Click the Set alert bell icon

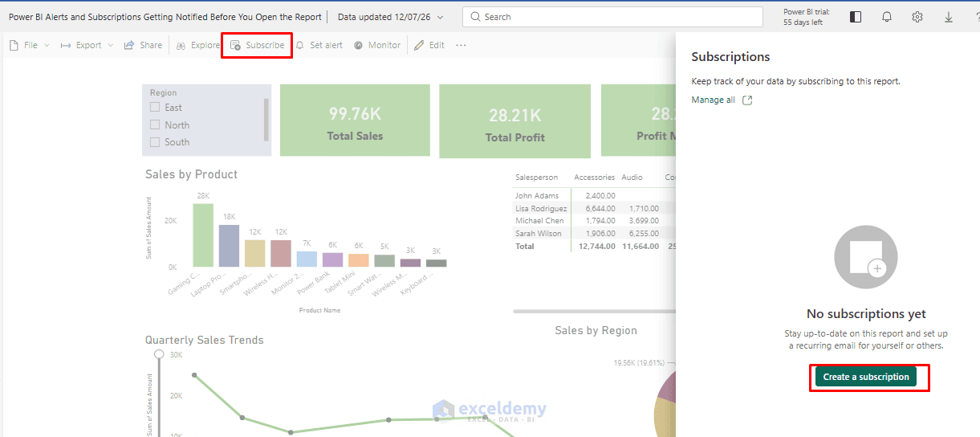coord(300,46)
